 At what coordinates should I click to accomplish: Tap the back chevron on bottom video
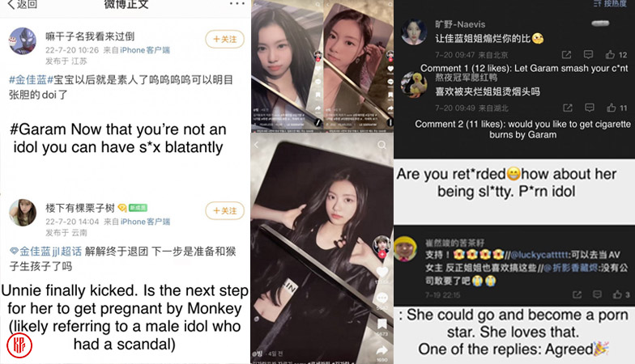click(256, 144)
